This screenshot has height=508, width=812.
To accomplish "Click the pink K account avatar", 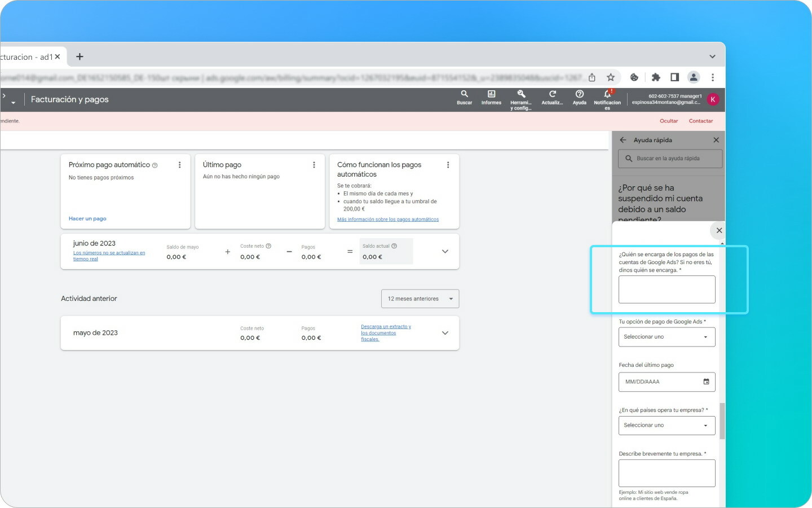I will pos(713,99).
